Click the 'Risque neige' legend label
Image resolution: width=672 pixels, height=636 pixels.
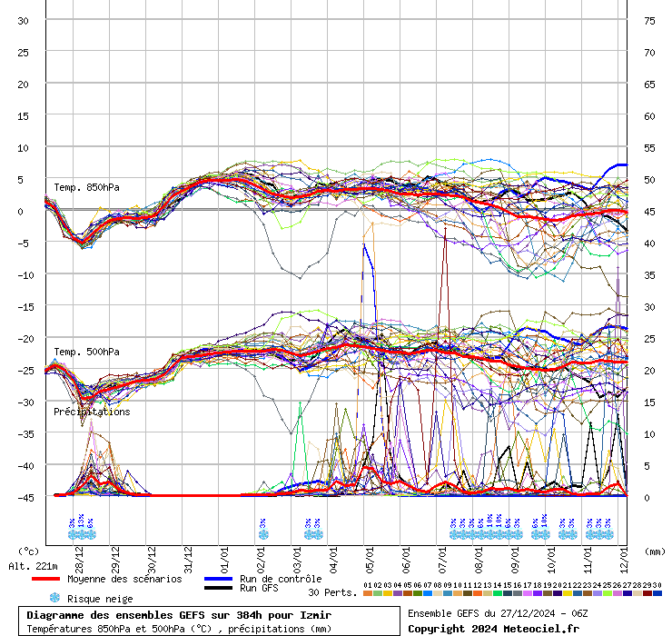(x=100, y=599)
